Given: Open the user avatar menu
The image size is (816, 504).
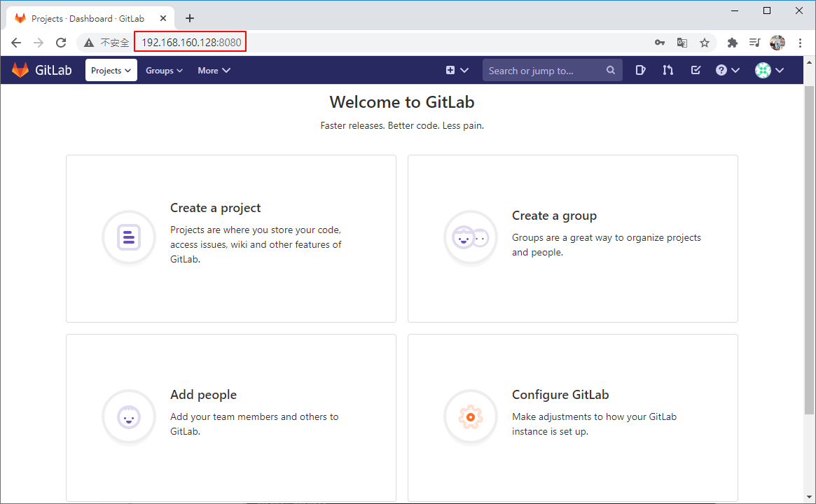Looking at the screenshot, I should click(769, 70).
